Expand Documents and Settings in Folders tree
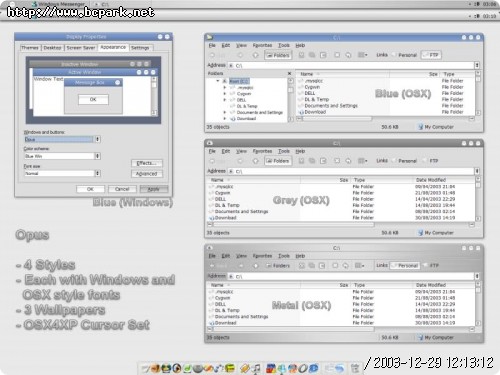The width and height of the screenshot is (500, 375). 225,112
